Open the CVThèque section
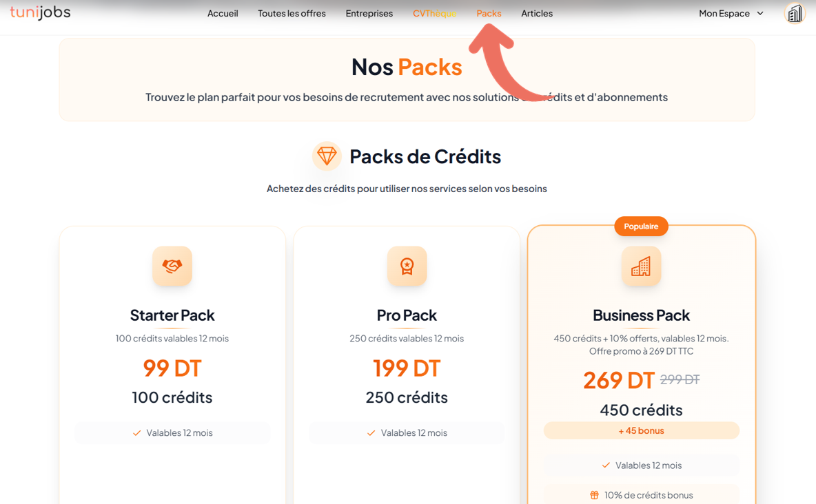The height and width of the screenshot is (504, 816). pos(434,13)
